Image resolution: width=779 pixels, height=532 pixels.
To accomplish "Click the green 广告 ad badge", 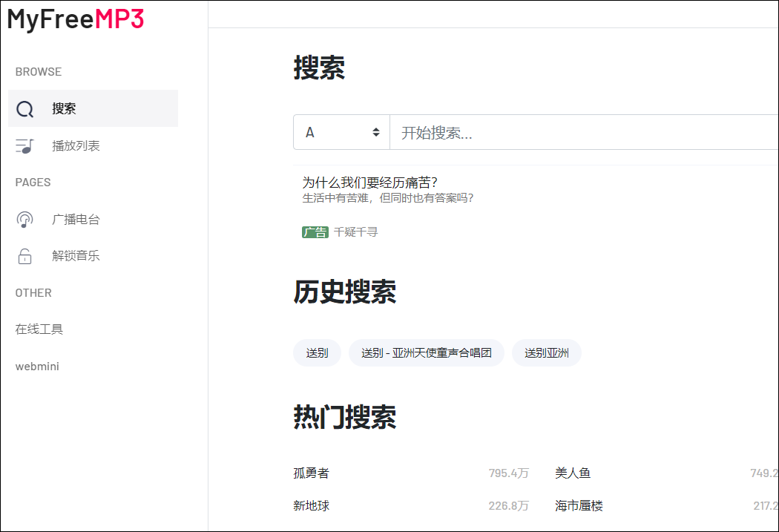I will point(315,232).
